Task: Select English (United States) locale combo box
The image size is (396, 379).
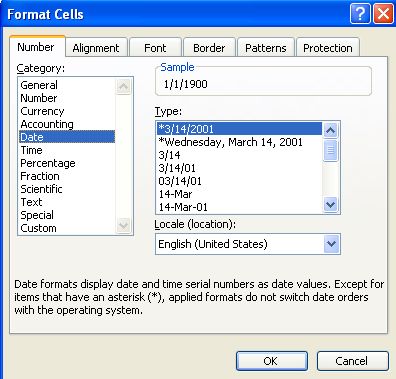Action: pos(248,244)
